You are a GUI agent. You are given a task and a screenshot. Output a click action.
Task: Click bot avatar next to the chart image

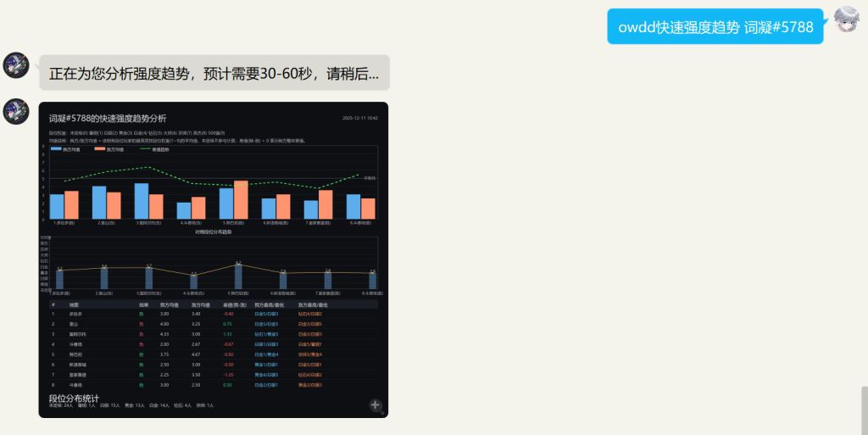[17, 112]
